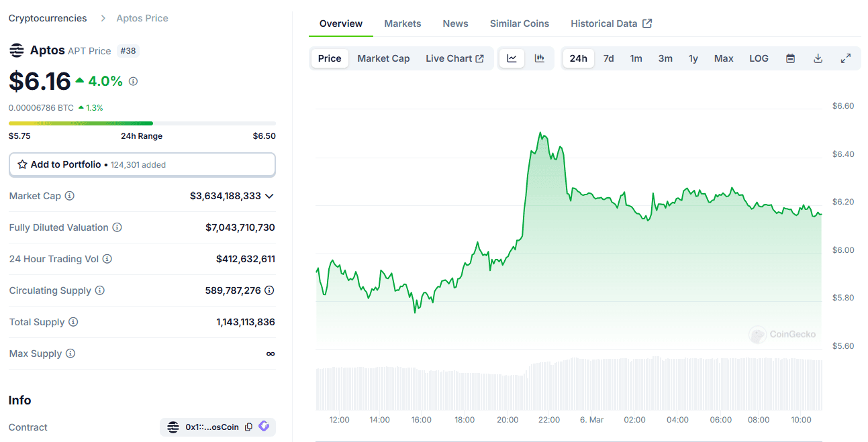Screen dimensions: 868x442
Task: Click the $6.50 range high value
Action: pos(264,135)
